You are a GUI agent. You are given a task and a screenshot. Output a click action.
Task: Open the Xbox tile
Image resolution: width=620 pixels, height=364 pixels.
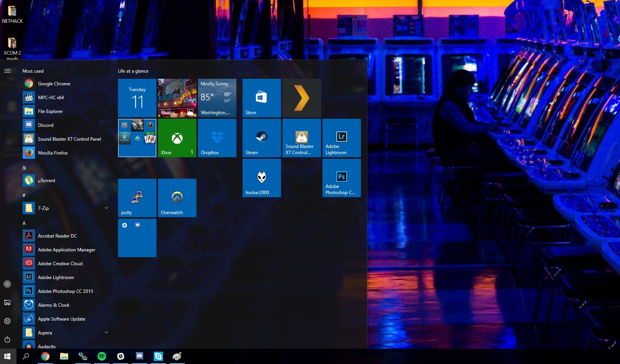pyautogui.click(x=177, y=138)
